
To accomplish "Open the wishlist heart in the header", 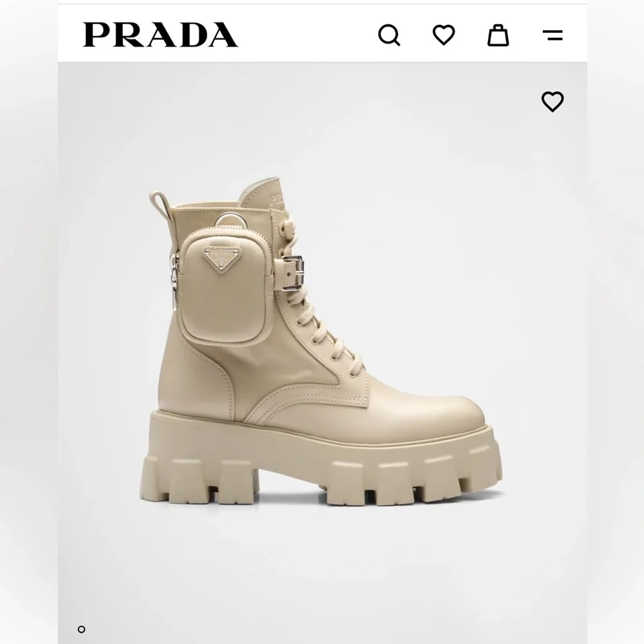I will [x=444, y=35].
